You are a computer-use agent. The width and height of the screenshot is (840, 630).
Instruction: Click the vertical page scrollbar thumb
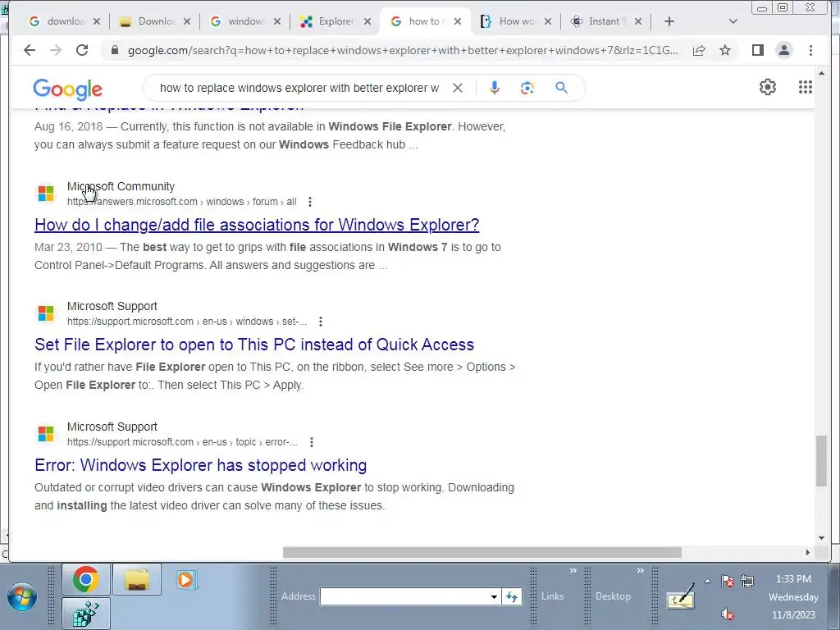point(821,461)
